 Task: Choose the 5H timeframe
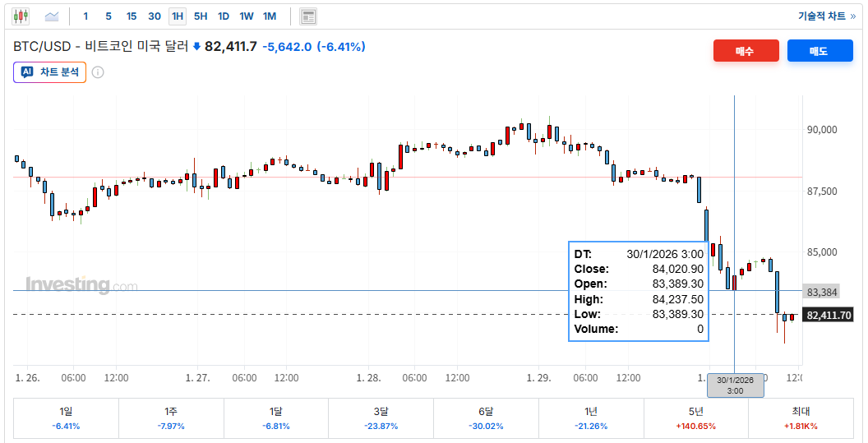click(201, 16)
